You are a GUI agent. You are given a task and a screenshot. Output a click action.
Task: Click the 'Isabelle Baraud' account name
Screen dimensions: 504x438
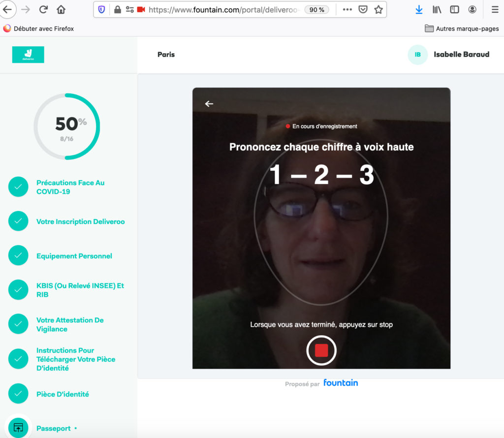point(462,54)
